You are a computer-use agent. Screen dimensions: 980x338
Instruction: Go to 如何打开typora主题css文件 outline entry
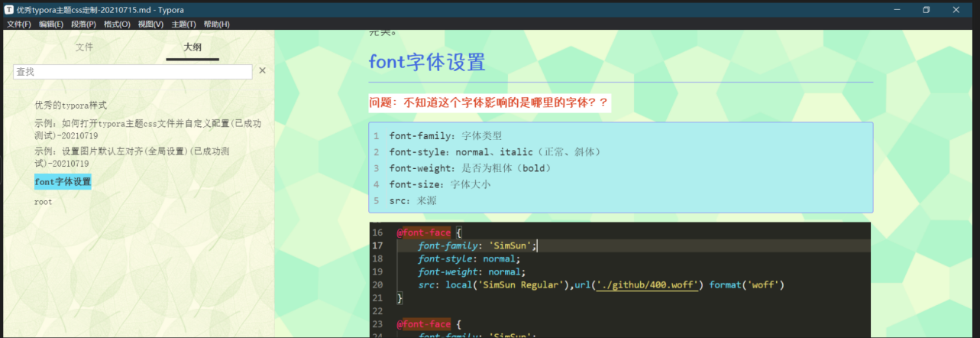(148, 128)
